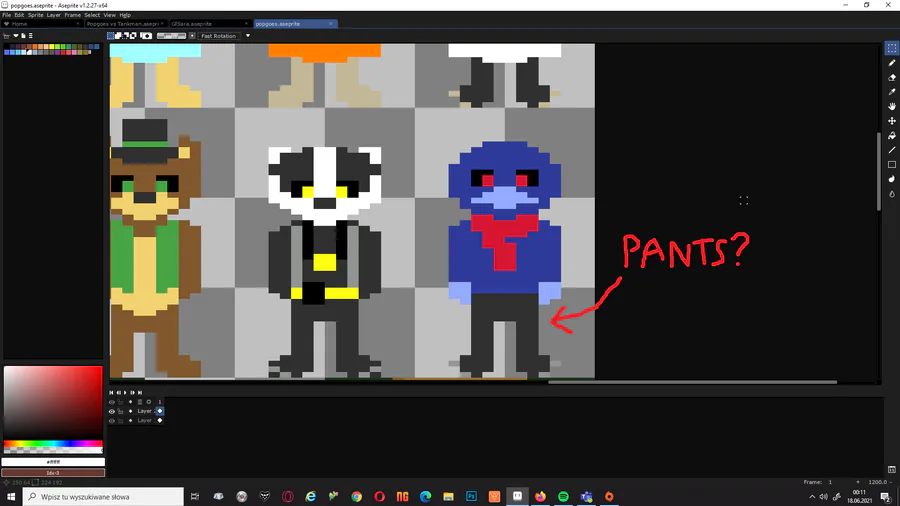Select the Paint Bucket tool

pos(891,136)
